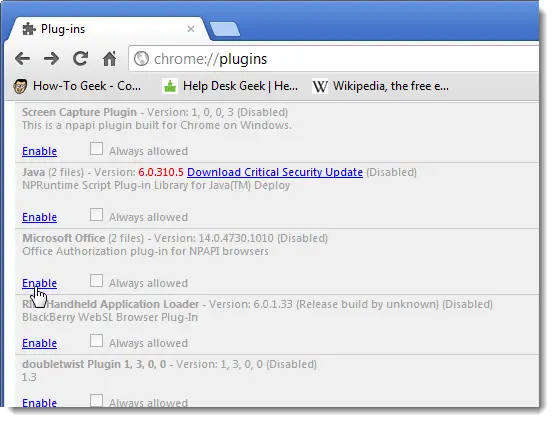Enable the Microsoft Office plug-in

(40, 283)
